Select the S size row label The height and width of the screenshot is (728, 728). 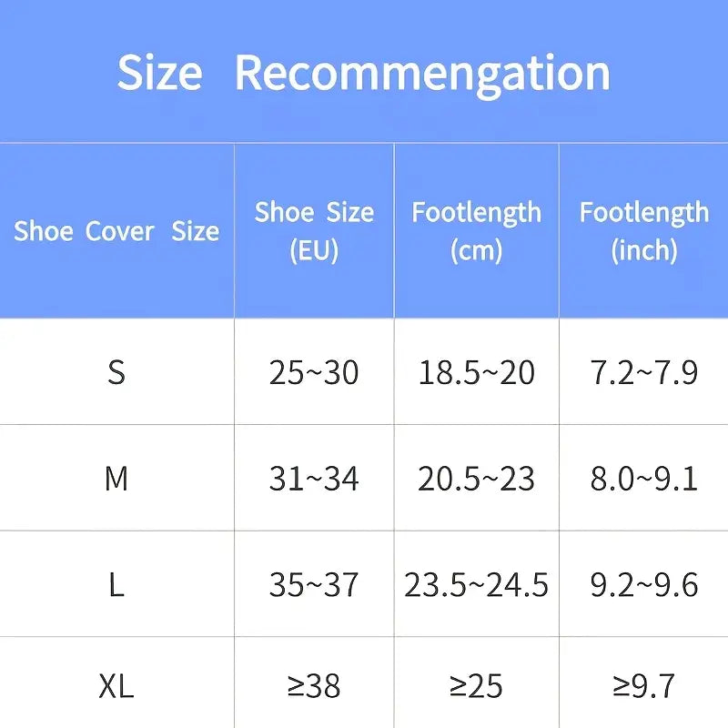116,372
